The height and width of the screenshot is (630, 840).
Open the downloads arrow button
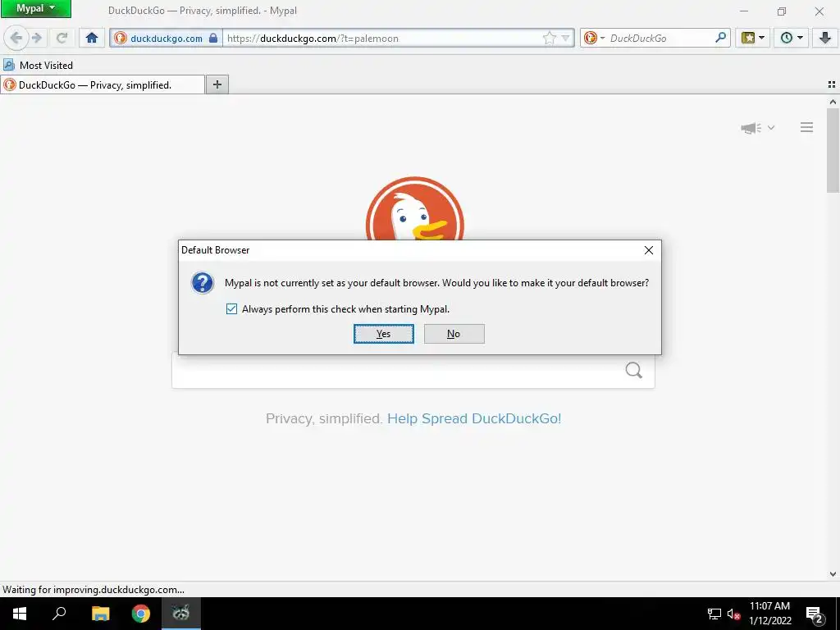(825, 38)
